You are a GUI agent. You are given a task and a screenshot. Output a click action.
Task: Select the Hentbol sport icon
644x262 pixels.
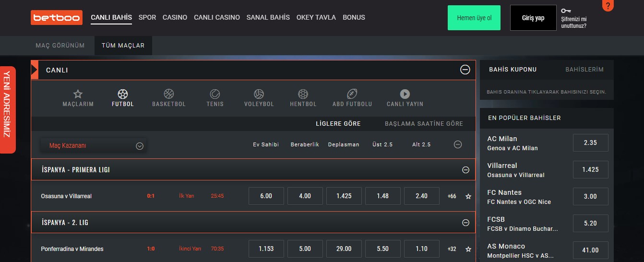303,94
